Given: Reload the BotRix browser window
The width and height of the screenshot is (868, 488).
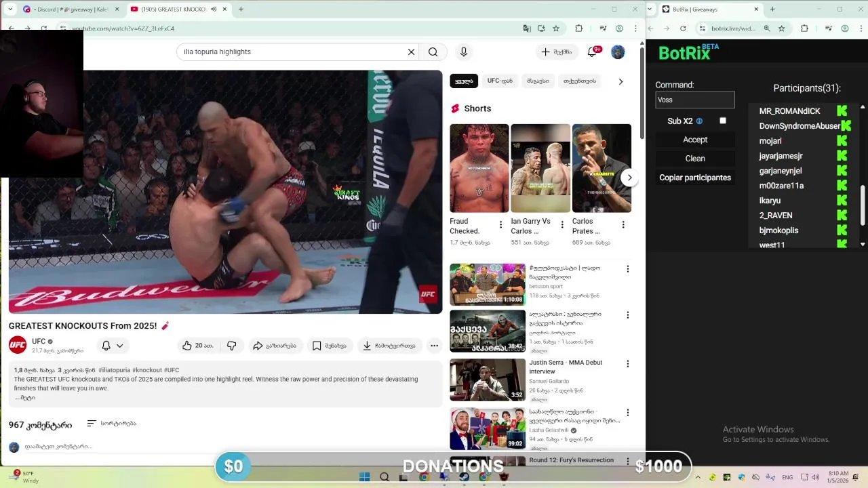Looking at the screenshot, I should [x=683, y=28].
